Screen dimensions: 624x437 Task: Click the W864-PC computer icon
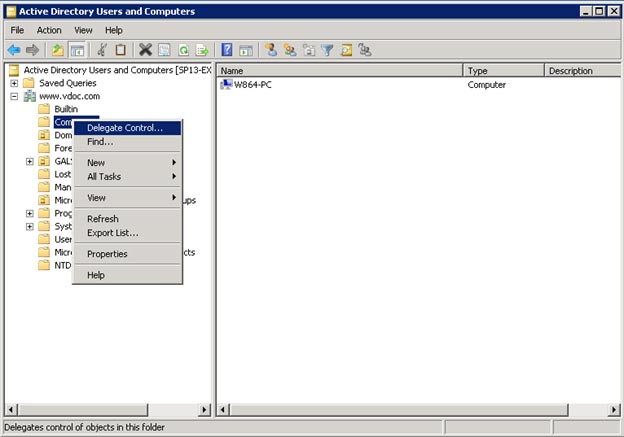click(x=226, y=84)
